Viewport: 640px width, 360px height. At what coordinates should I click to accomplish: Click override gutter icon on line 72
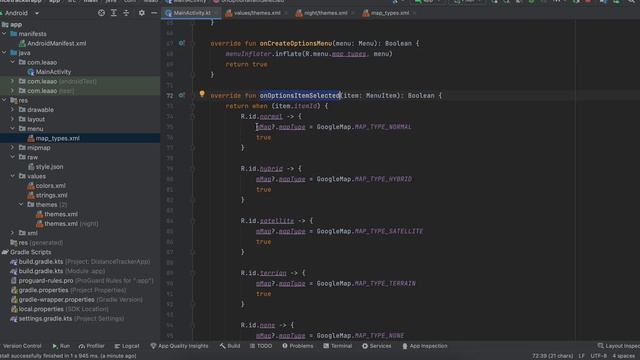coord(182,95)
